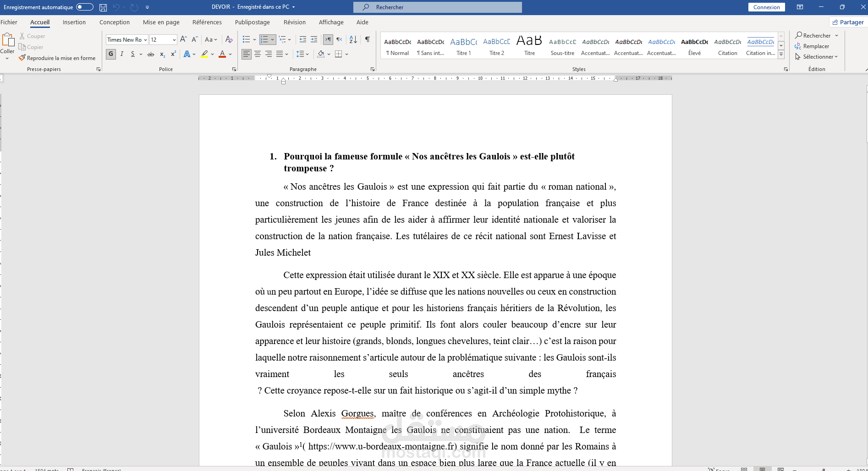868x471 pixels.
Task: Click the line and paragraph spacing icon
Action: [x=300, y=54]
